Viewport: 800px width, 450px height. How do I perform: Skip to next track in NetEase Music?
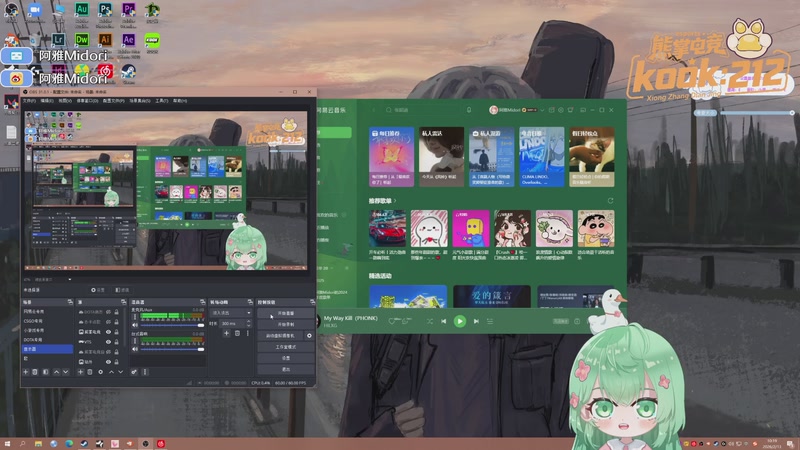click(x=476, y=321)
